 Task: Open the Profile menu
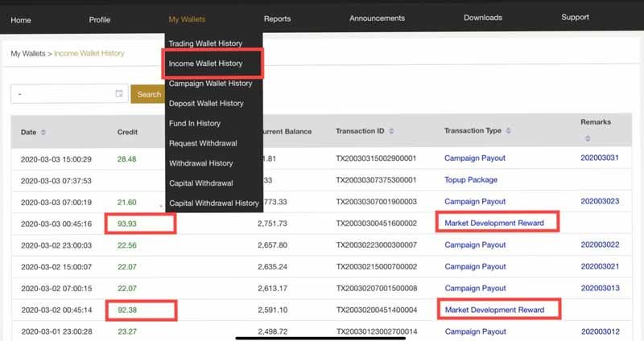click(x=99, y=19)
